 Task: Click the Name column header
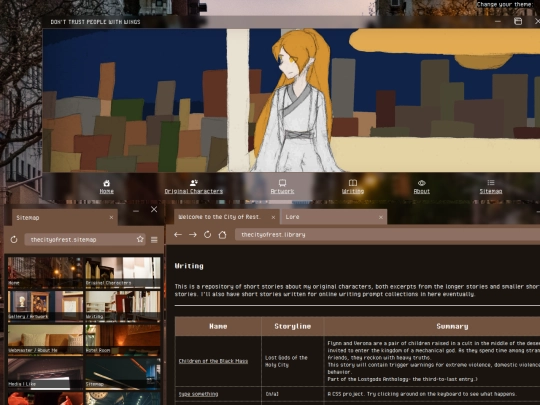tap(218, 326)
